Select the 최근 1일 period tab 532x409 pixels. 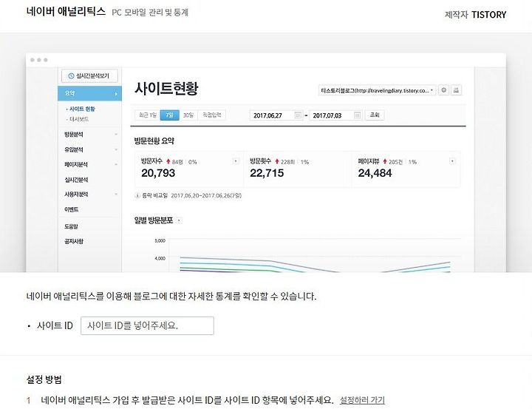(x=148, y=115)
